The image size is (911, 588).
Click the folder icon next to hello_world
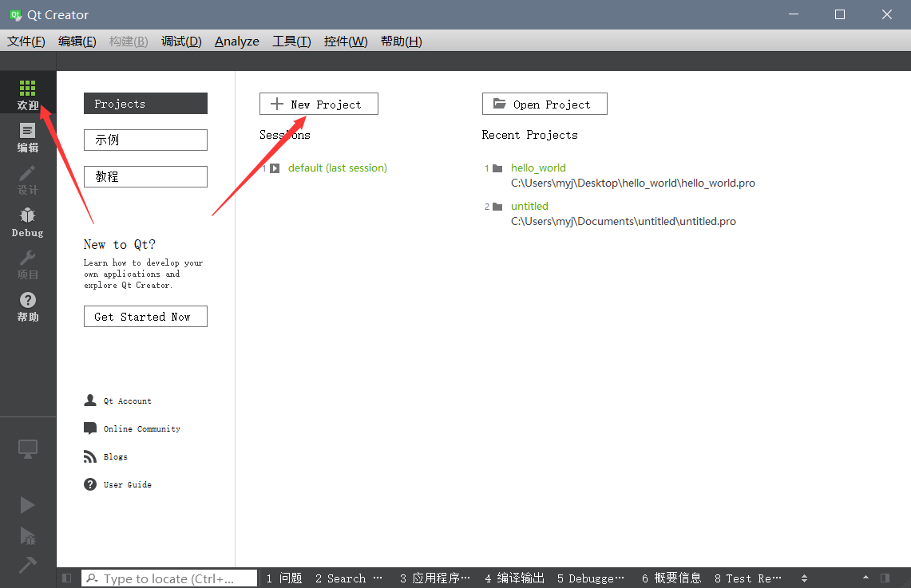pos(497,168)
